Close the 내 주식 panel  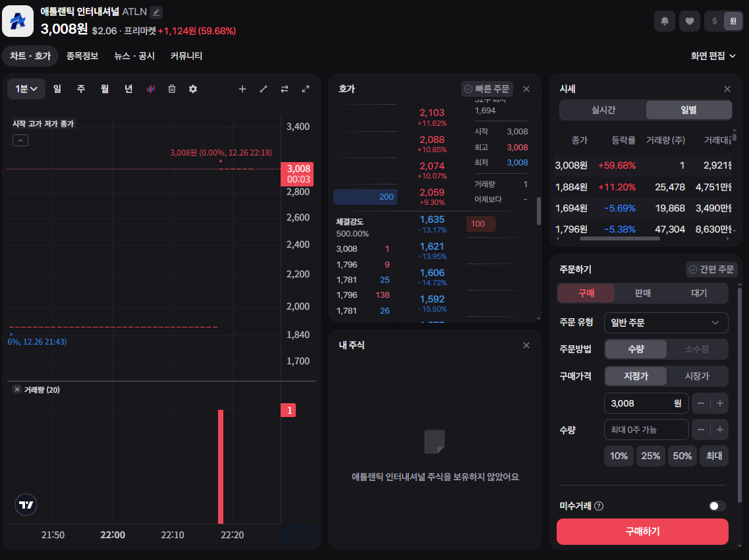pyautogui.click(x=526, y=345)
